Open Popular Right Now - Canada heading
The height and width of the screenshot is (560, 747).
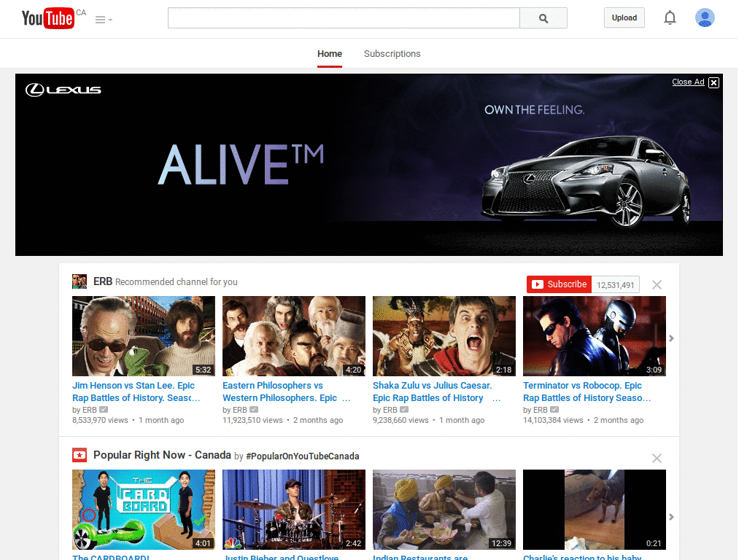(x=162, y=455)
